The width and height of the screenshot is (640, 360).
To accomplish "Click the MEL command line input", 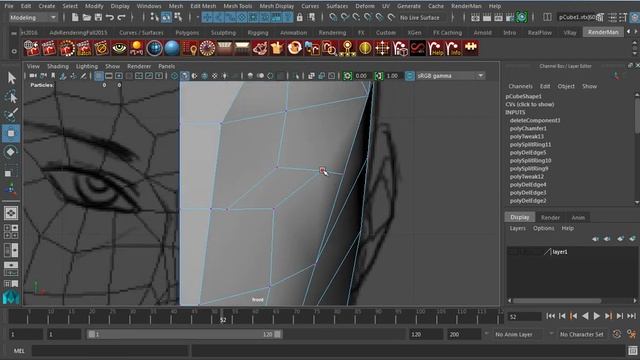I will tap(109, 351).
